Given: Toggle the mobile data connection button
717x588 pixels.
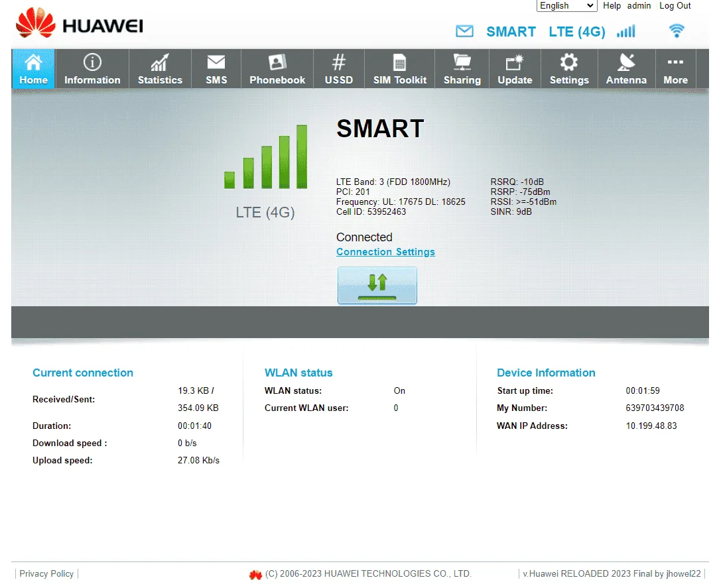Looking at the screenshot, I should pos(377,286).
